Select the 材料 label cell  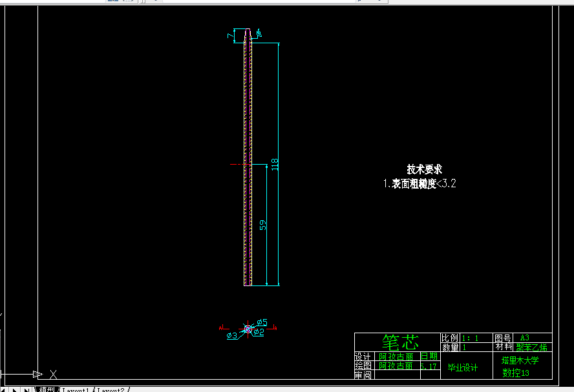point(503,347)
